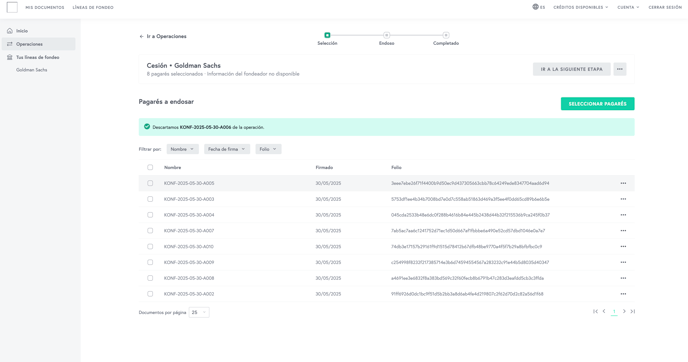
Task: Click the back arrow beside Ir a Operaciones
Action: point(141,36)
